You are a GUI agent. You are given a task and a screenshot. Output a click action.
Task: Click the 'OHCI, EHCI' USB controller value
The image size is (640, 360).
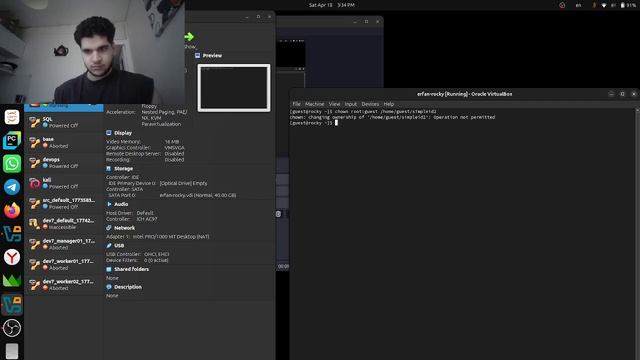tap(156, 254)
